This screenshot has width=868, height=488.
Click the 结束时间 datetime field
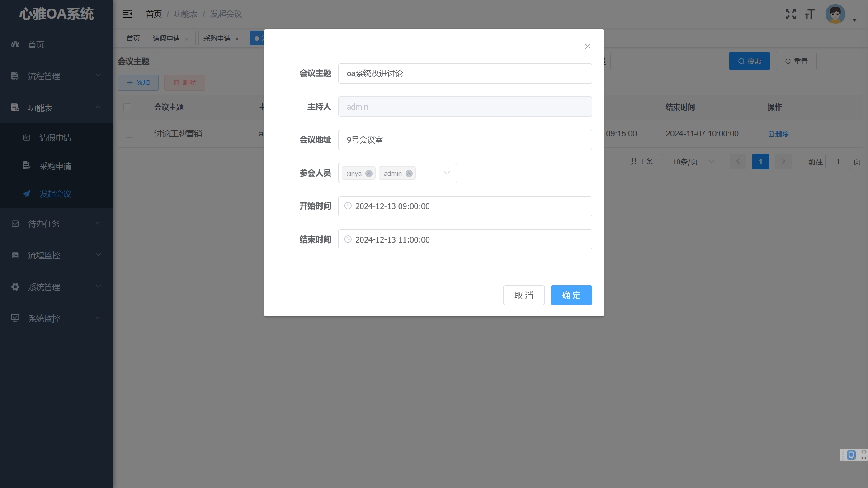pos(465,239)
